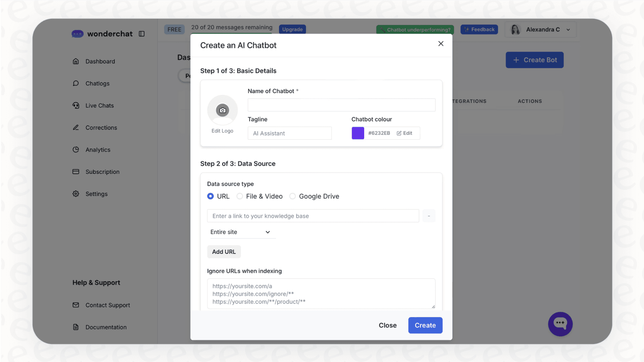
Task: Select the Chatlogs speech bubble icon
Action: pyautogui.click(x=76, y=83)
